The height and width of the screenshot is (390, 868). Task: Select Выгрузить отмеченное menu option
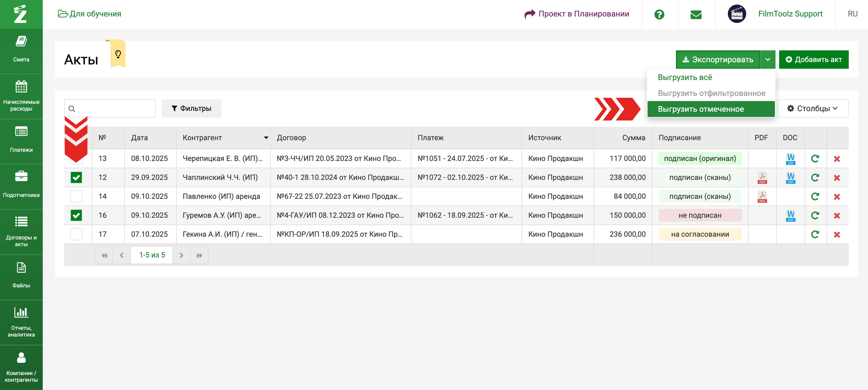tap(700, 109)
